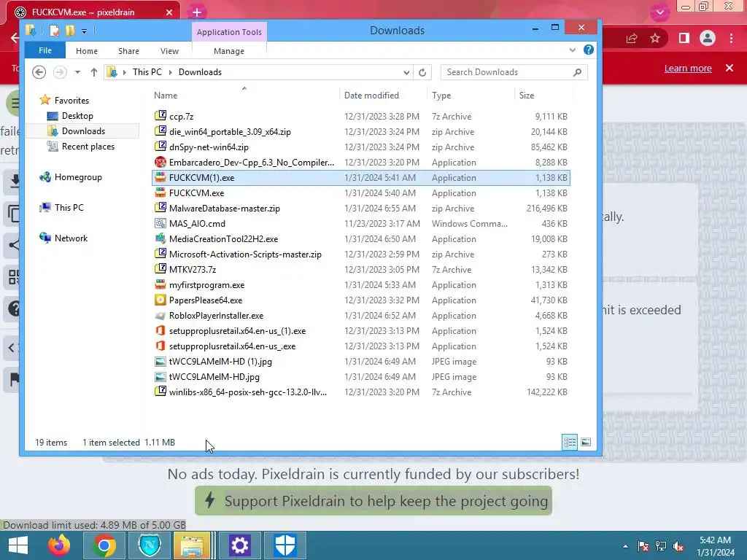
Task: Sort files by the Name column header
Action: (x=166, y=96)
